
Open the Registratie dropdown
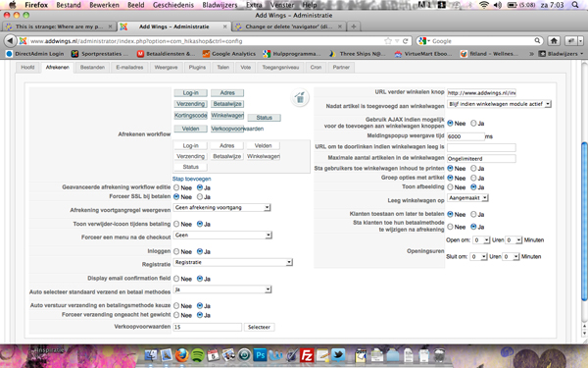coord(233,262)
